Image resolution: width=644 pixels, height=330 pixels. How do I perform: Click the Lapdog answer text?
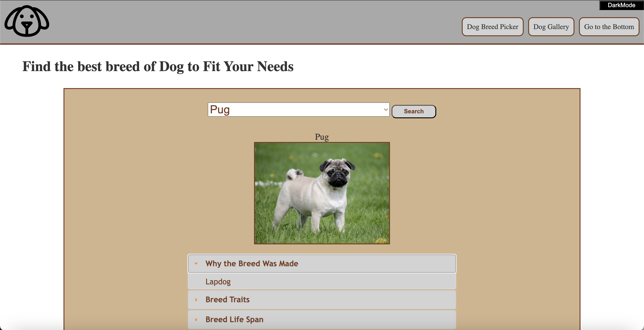218,281
